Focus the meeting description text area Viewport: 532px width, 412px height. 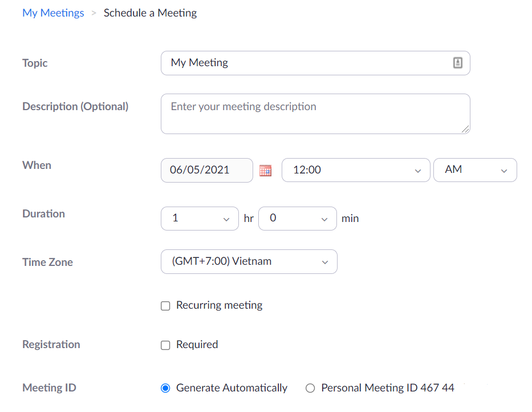click(315, 114)
